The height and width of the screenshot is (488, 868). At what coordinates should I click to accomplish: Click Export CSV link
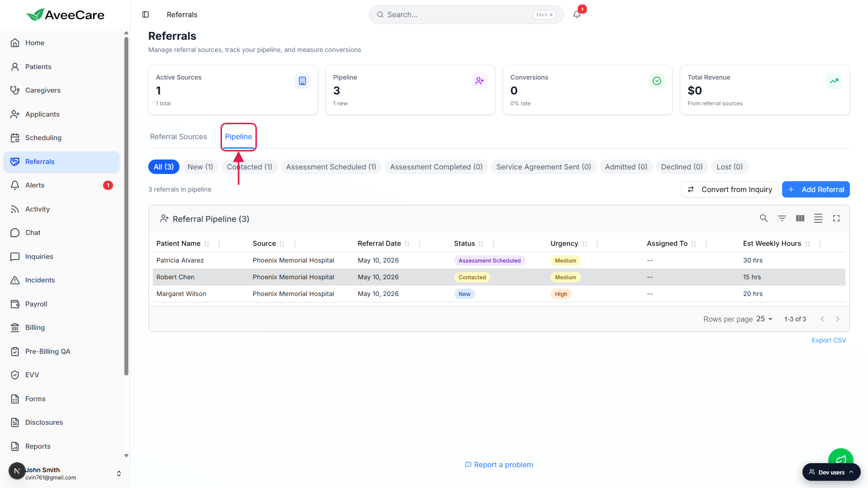[829, 340]
